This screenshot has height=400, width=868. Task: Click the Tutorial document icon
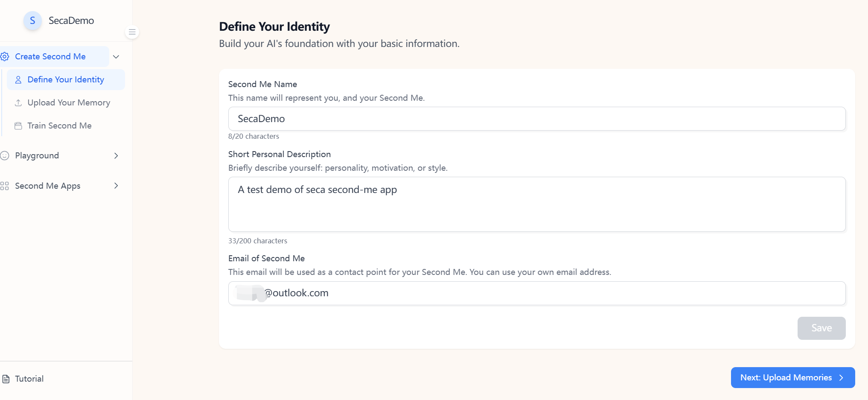(6, 379)
